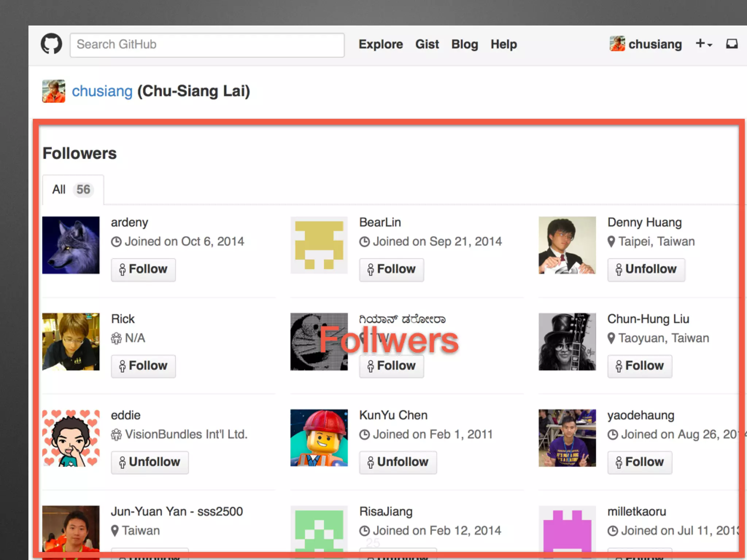This screenshot has width=747, height=560.
Task: Click the chusiang profile name link
Action: [x=102, y=91]
